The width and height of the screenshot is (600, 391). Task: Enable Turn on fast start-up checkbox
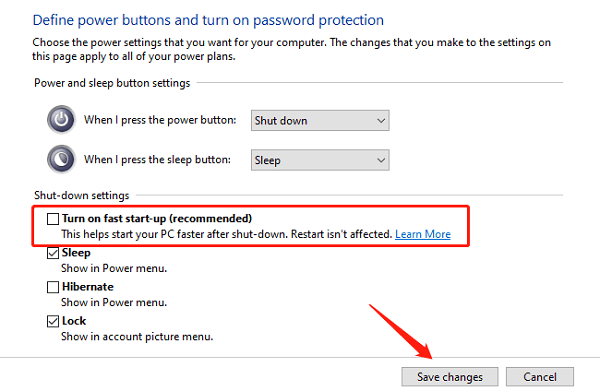point(53,219)
